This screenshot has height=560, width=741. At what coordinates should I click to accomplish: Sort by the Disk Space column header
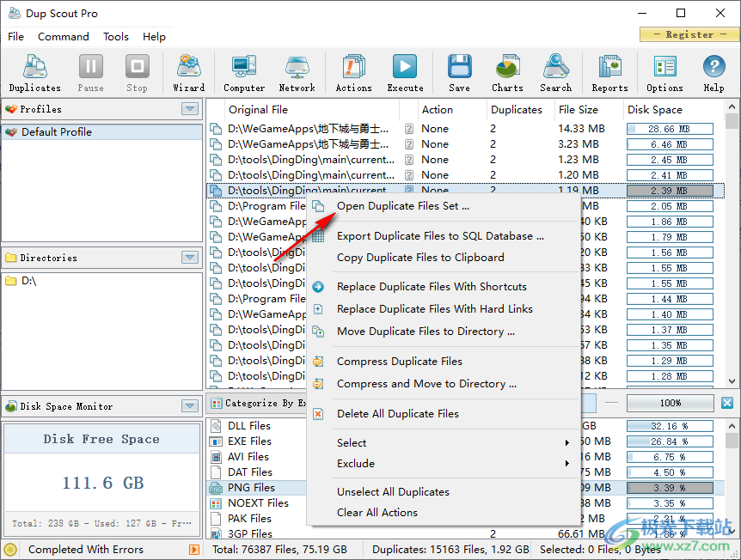[673, 110]
